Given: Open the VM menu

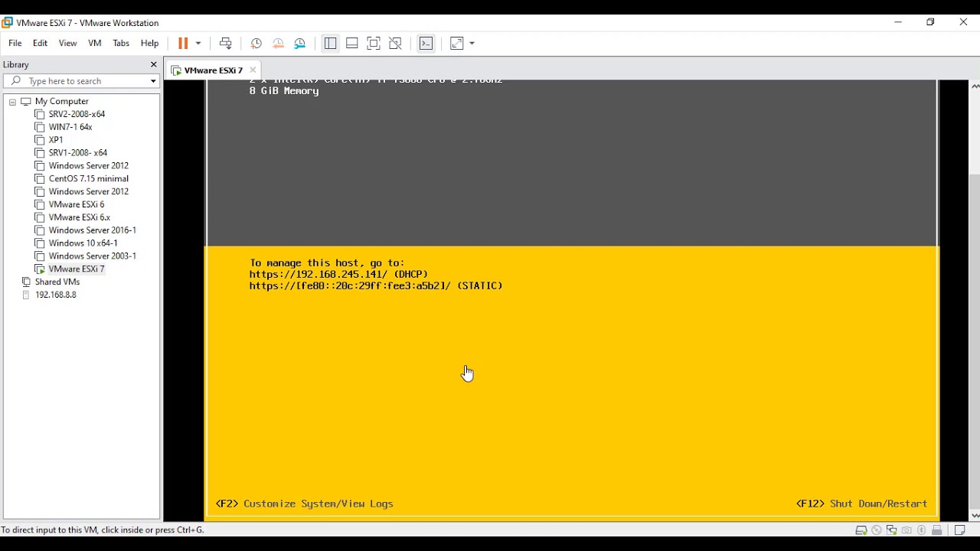Looking at the screenshot, I should pyautogui.click(x=95, y=44).
